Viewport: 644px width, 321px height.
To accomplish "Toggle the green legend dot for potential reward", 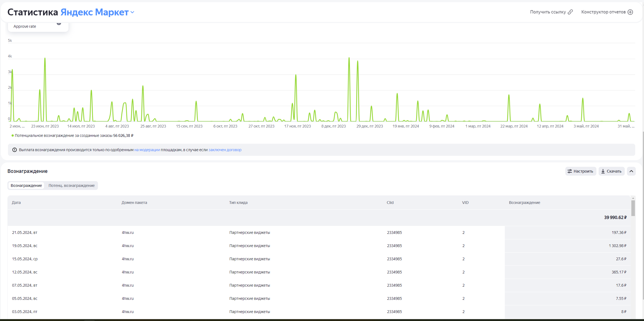I will click(x=13, y=135).
